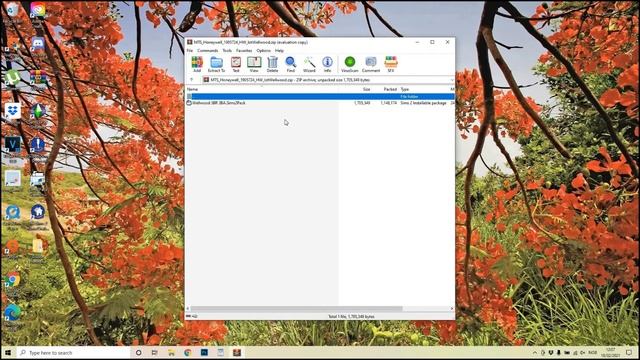Open the Options menu
This screenshot has height=360, width=640.
click(x=263, y=51)
